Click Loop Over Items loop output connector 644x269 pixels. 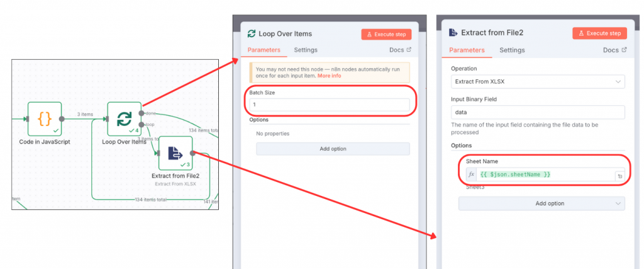(x=142, y=124)
